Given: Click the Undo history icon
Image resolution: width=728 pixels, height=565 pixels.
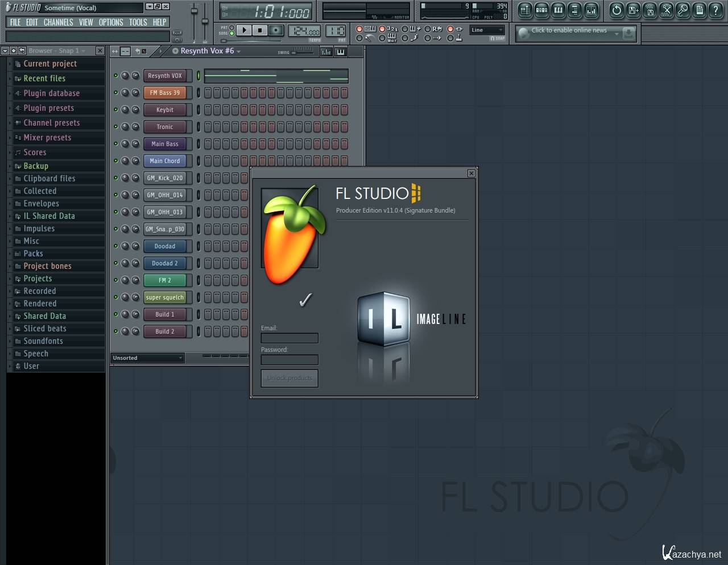Looking at the screenshot, I should pos(617,10).
